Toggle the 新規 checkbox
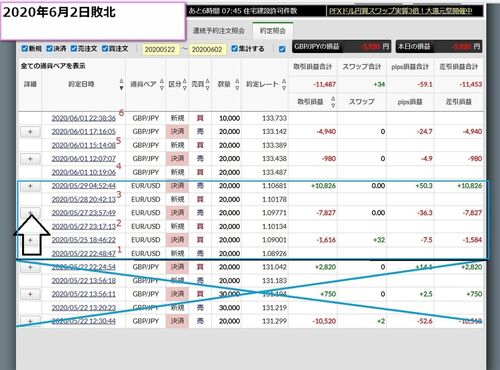 [24, 49]
